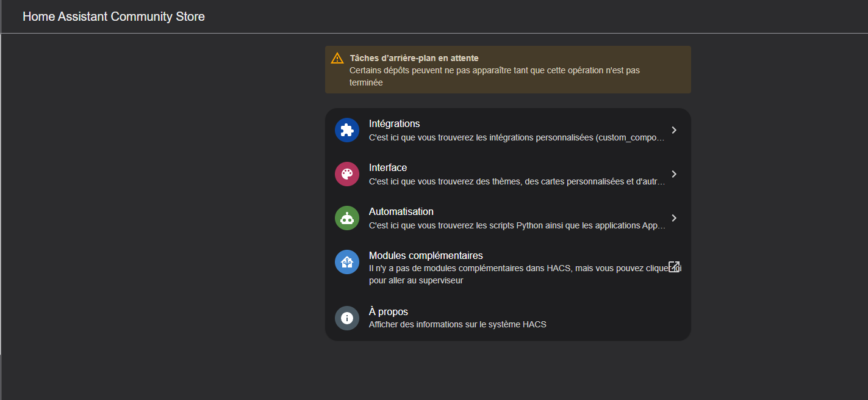Open the À propos title
The height and width of the screenshot is (400, 868).
[x=388, y=311]
